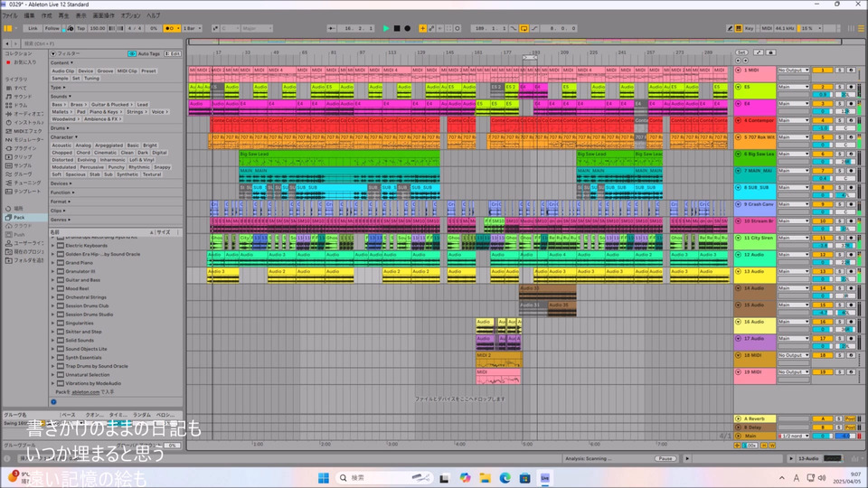Toggle Draw Mode pencil icon
The width and height of the screenshot is (868, 488).
pos(730,28)
